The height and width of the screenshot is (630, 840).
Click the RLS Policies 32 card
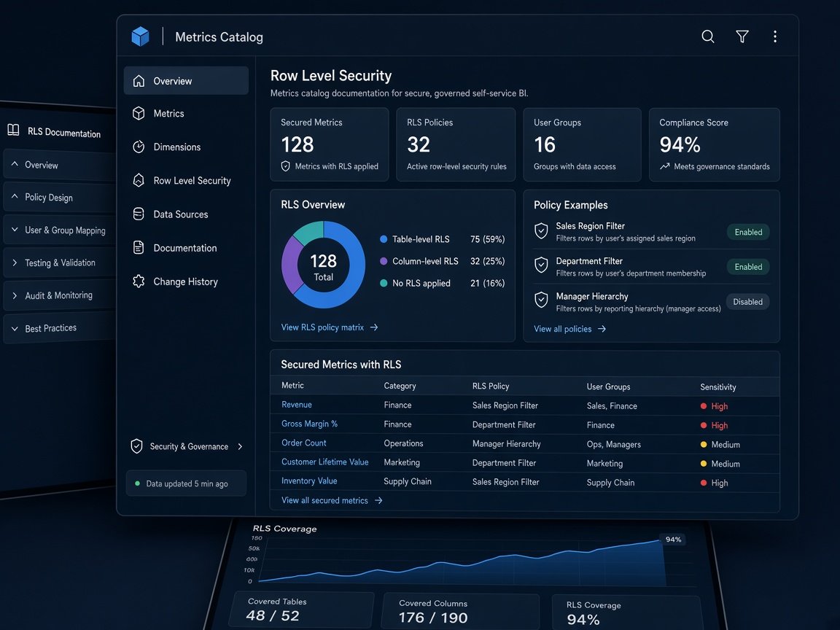456,144
